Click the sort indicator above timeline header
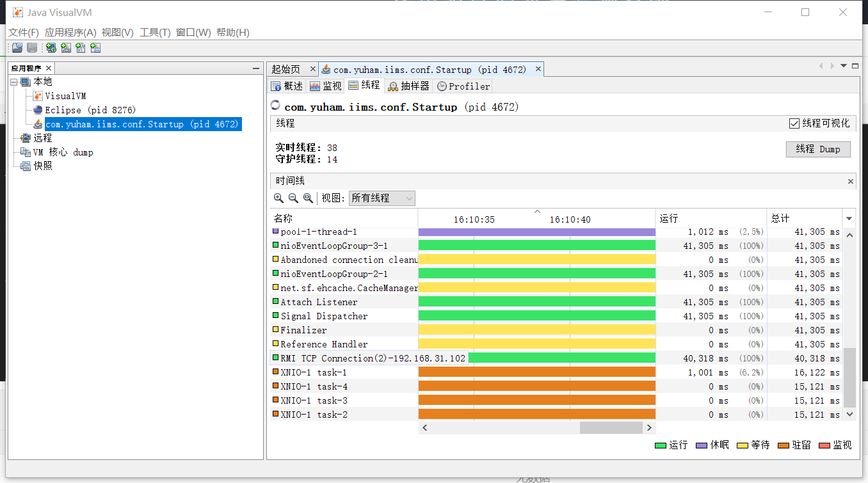This screenshot has width=868, height=483. 537,211
